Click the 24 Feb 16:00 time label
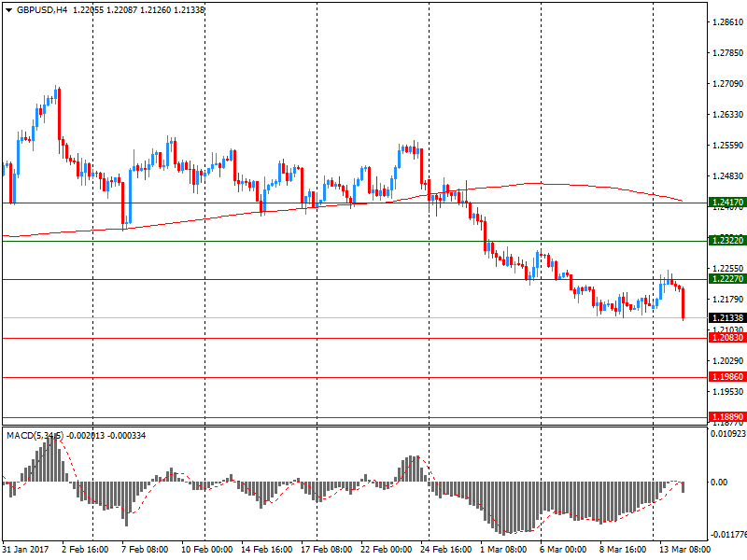 [x=446, y=550]
